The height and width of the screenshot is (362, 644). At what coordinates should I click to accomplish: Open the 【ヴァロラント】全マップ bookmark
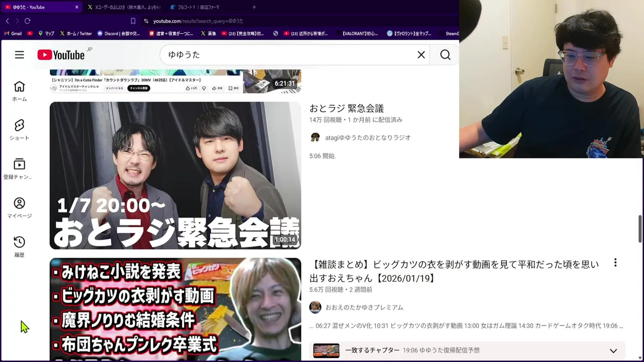(409, 34)
